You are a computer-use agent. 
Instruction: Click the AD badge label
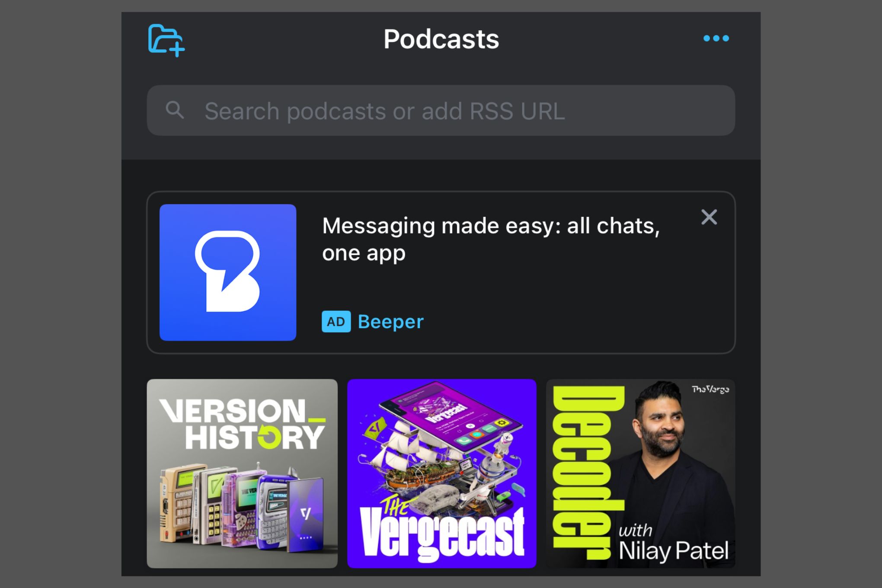336,322
